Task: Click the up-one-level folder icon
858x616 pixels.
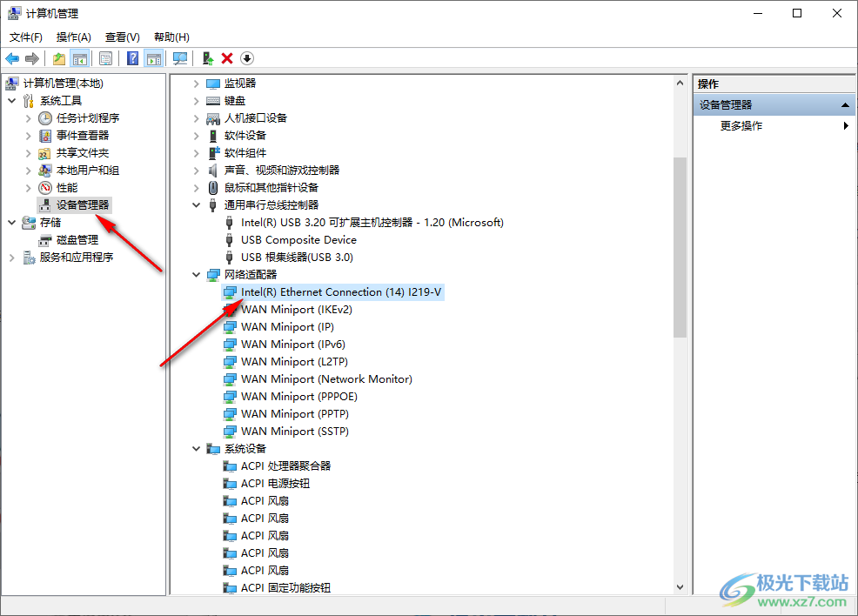Action: pos(59,58)
